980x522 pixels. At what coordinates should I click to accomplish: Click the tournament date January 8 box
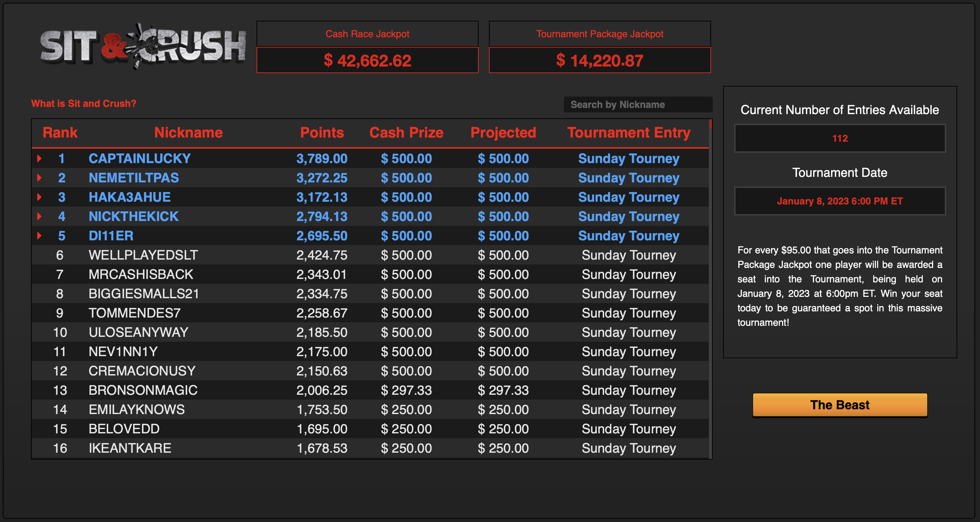tap(840, 201)
